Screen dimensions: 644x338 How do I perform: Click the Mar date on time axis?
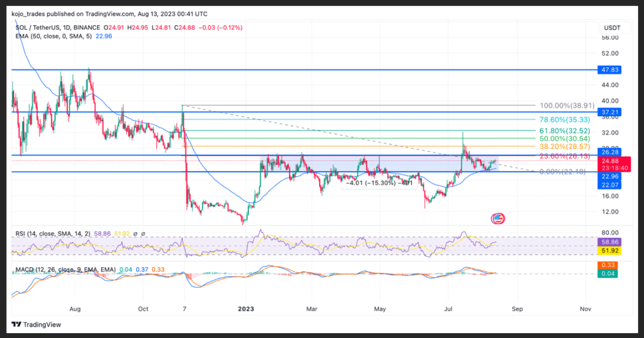point(312,309)
